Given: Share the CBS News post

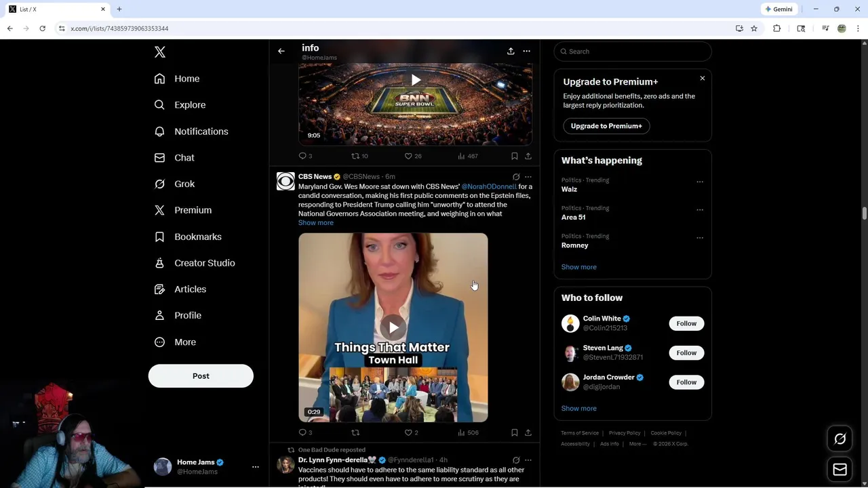Looking at the screenshot, I should 528,432.
